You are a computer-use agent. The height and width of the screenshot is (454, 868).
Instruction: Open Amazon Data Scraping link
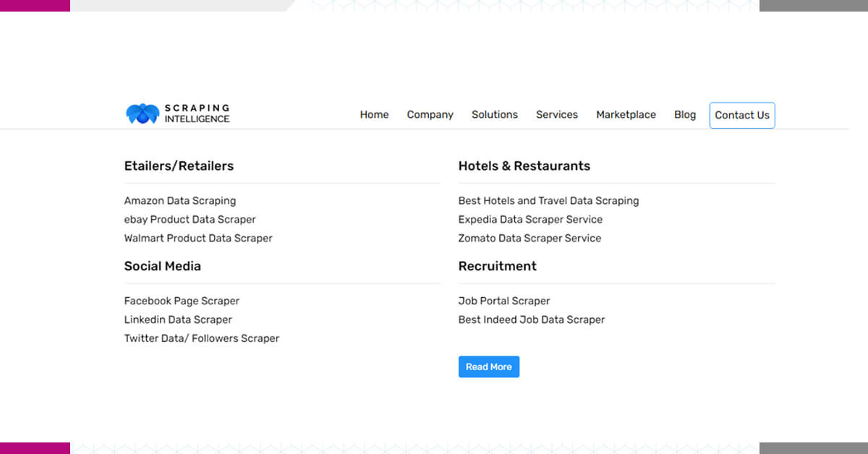click(180, 200)
